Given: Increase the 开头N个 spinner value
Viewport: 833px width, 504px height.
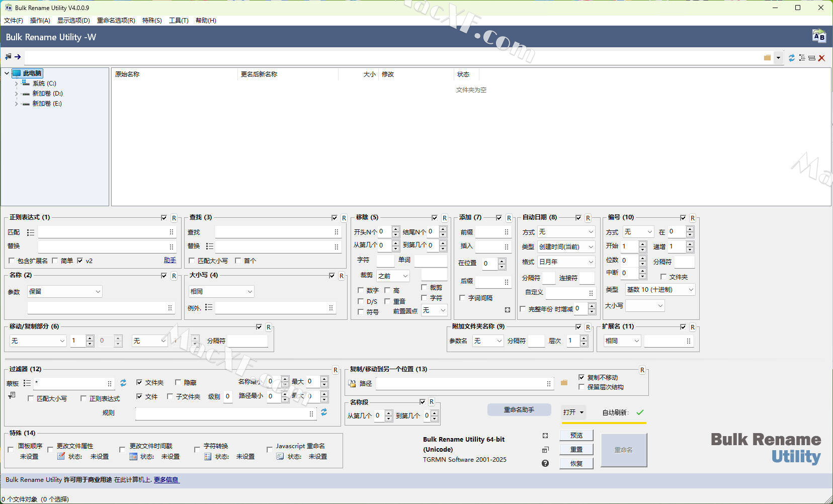Looking at the screenshot, I should point(395,229).
